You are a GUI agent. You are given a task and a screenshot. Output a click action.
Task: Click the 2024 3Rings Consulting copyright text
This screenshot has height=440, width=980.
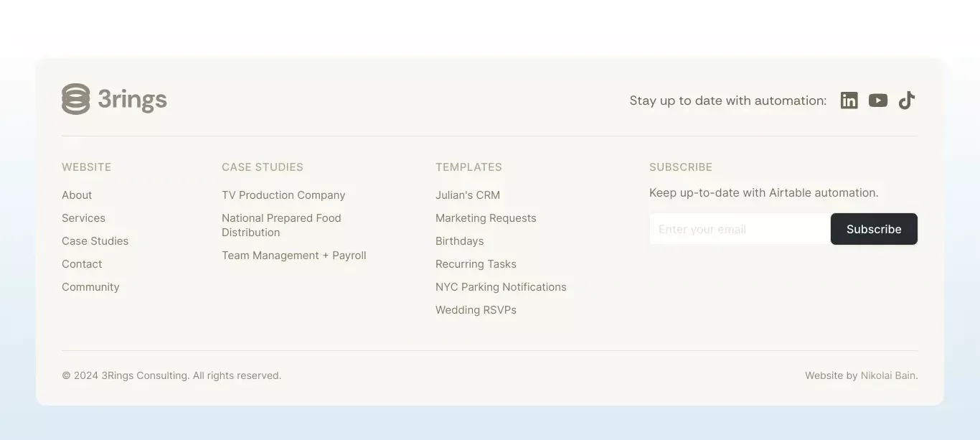pyautogui.click(x=171, y=375)
